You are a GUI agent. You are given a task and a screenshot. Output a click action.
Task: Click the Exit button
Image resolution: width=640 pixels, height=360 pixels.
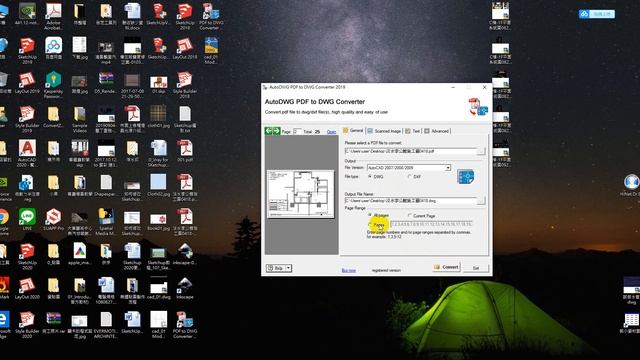pos(476,268)
